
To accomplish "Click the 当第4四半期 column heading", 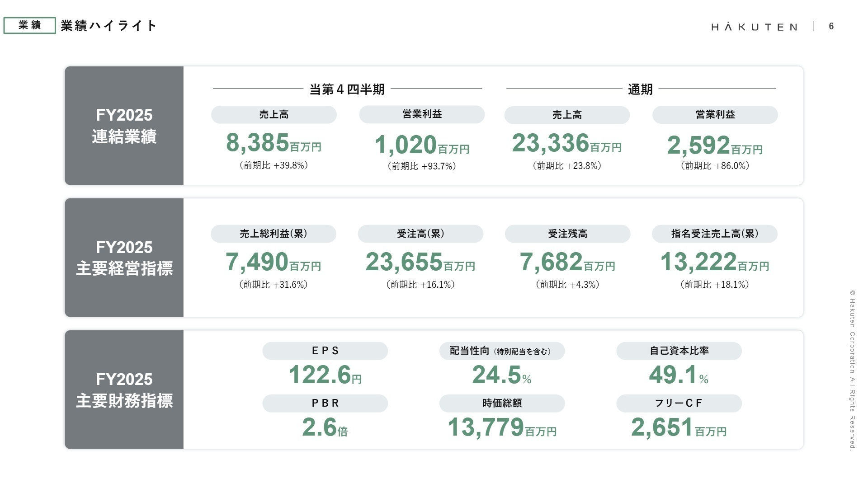I will tap(347, 89).
